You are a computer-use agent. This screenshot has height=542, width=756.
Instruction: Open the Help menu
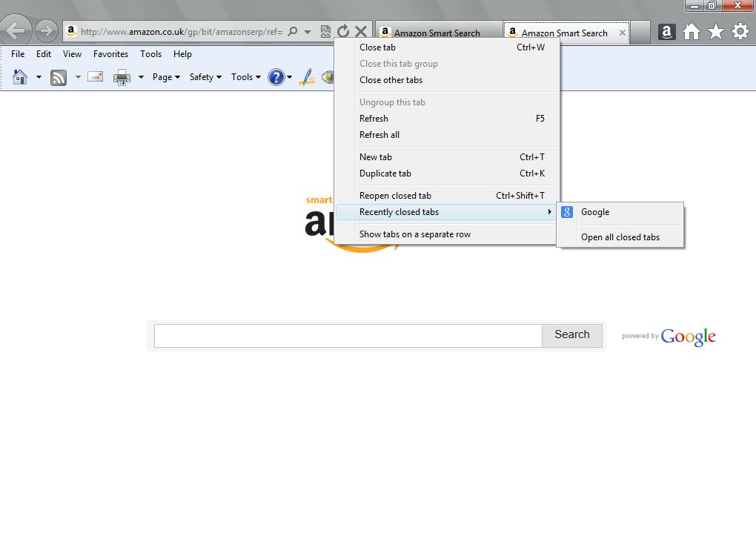click(183, 54)
